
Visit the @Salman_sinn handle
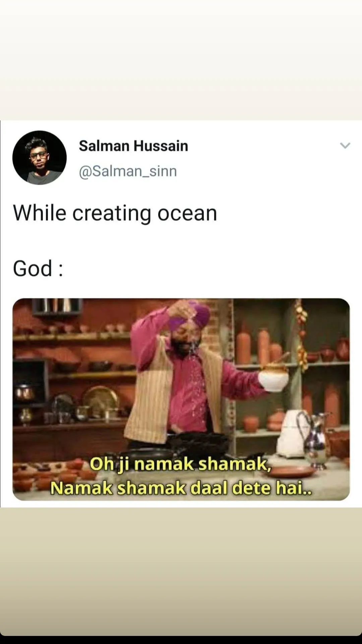[x=128, y=171]
